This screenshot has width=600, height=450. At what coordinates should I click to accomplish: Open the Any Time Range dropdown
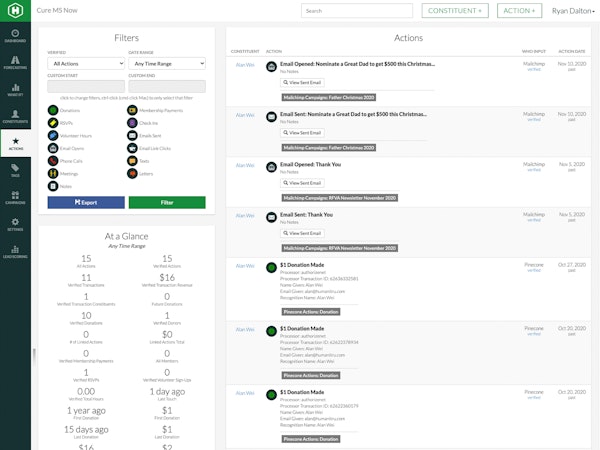point(167,64)
